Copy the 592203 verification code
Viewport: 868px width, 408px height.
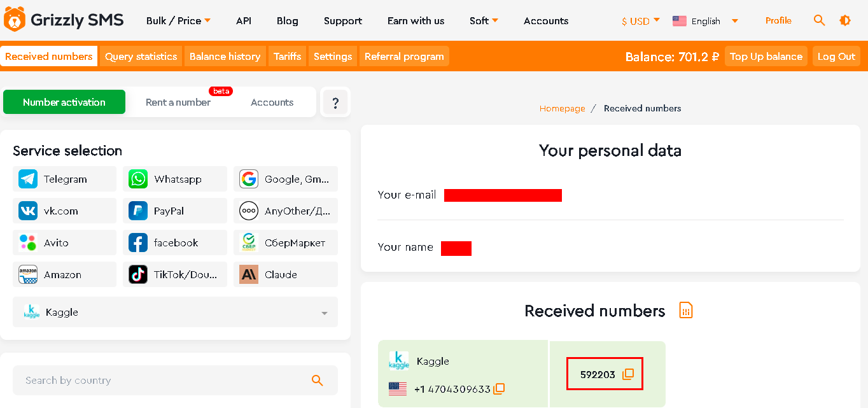(628, 374)
